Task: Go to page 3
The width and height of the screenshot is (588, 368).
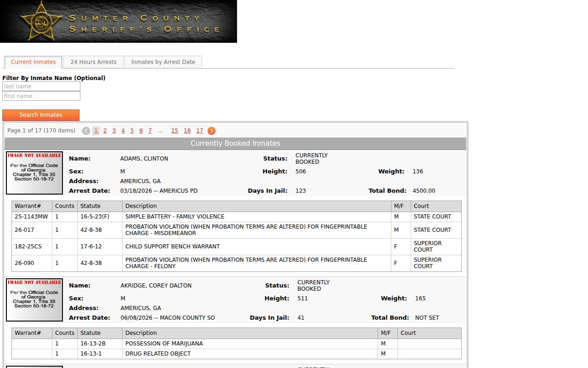Action: coord(114,131)
